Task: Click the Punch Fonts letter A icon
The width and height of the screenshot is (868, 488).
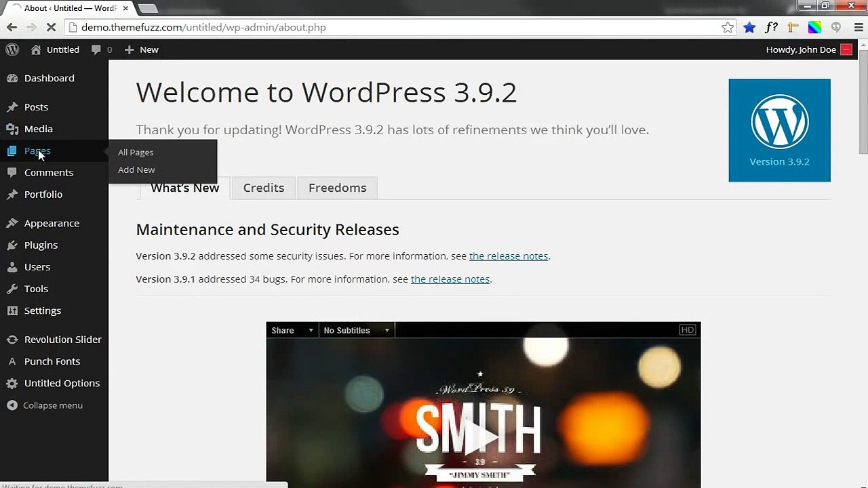Action: coord(12,361)
